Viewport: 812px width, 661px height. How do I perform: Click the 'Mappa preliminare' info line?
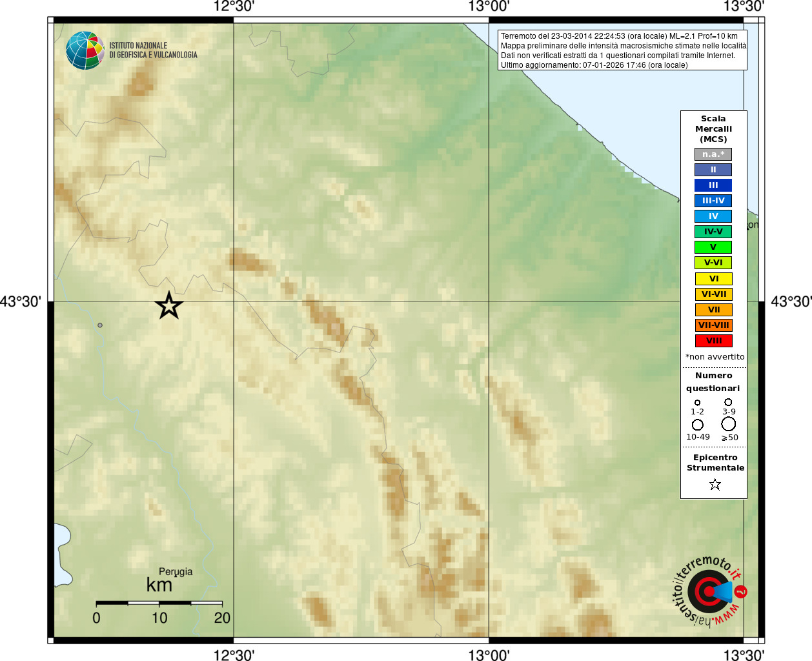(x=623, y=46)
